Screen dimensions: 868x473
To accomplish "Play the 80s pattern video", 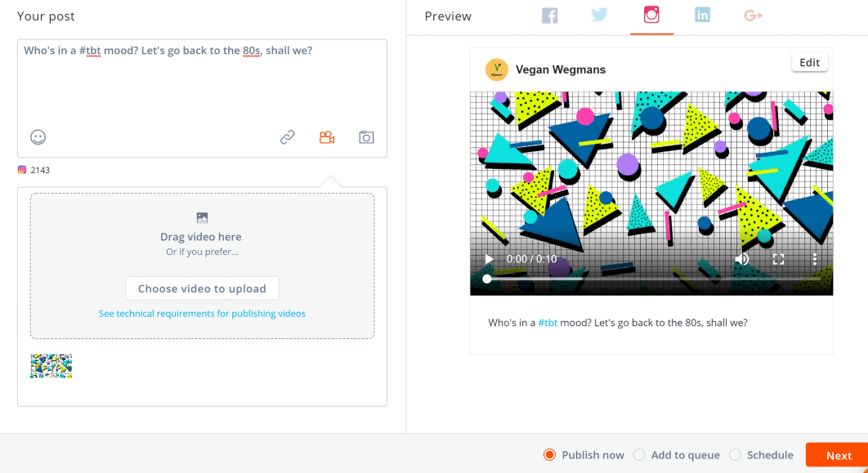I will (x=489, y=259).
